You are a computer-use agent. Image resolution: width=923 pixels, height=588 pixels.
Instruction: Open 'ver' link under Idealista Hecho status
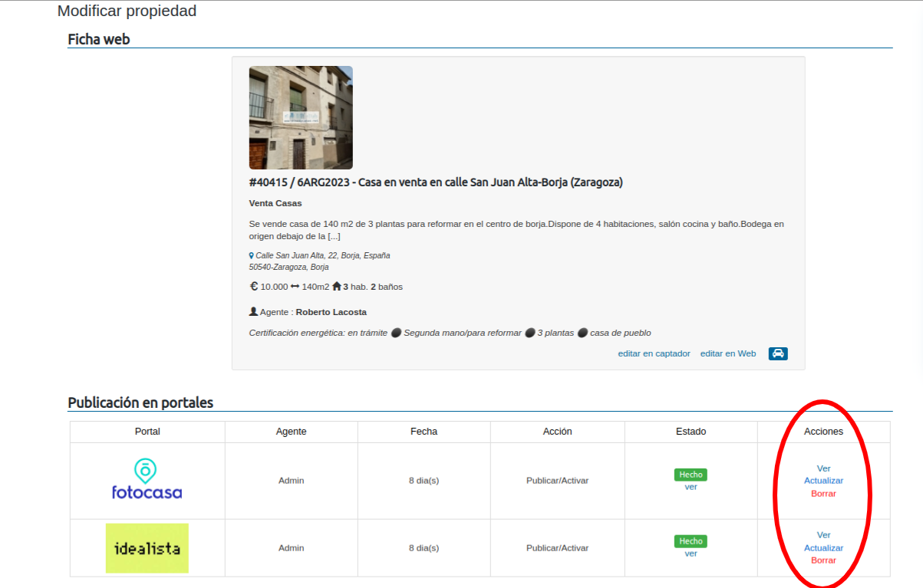coord(691,554)
